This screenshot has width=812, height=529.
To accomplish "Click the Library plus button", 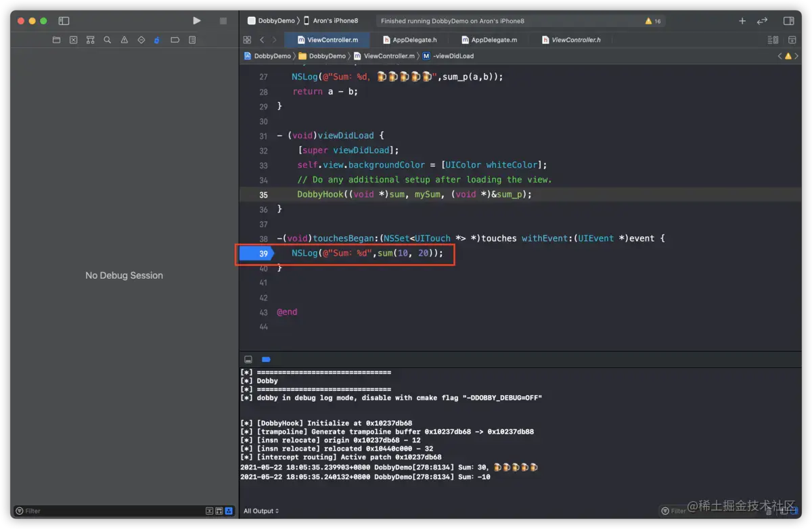I will pyautogui.click(x=742, y=21).
